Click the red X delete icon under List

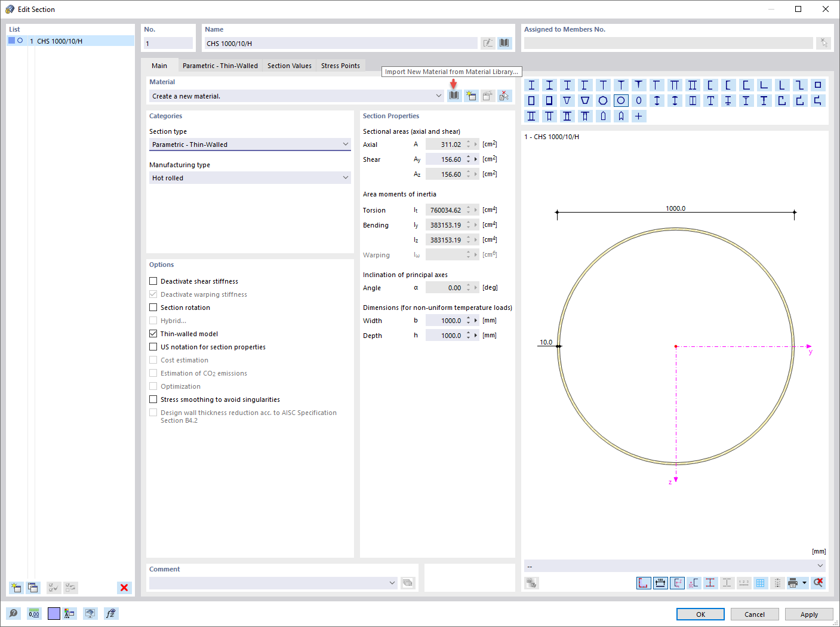click(124, 588)
